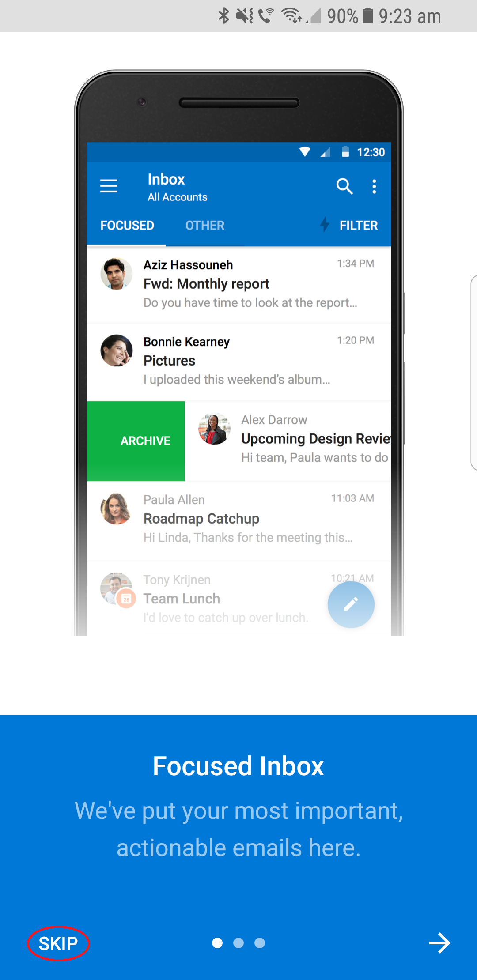Image resolution: width=477 pixels, height=980 pixels.
Task: Expand the Inbox All Accounts title
Action: coord(178,187)
